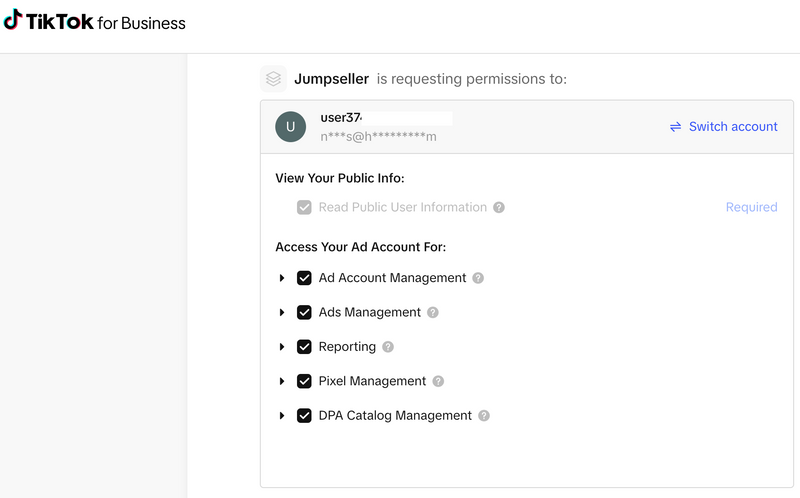Expand the Ads Management arrow
800x498 pixels.
pos(282,313)
